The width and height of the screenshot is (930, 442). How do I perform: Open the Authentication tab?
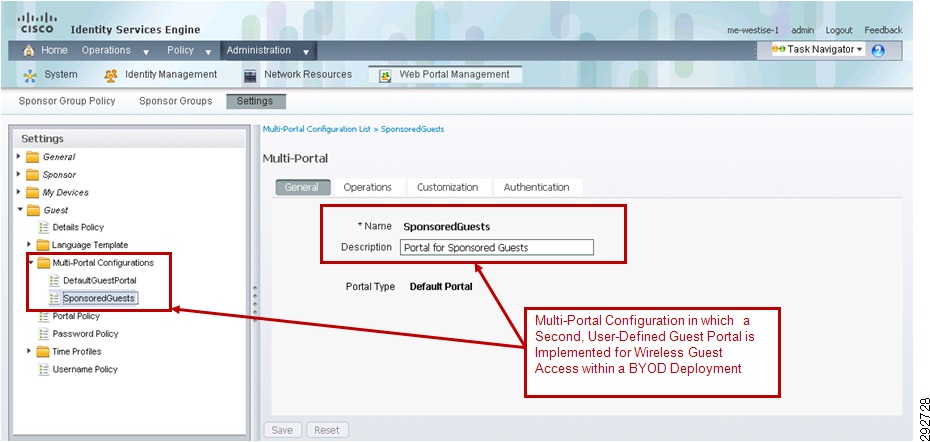537,187
